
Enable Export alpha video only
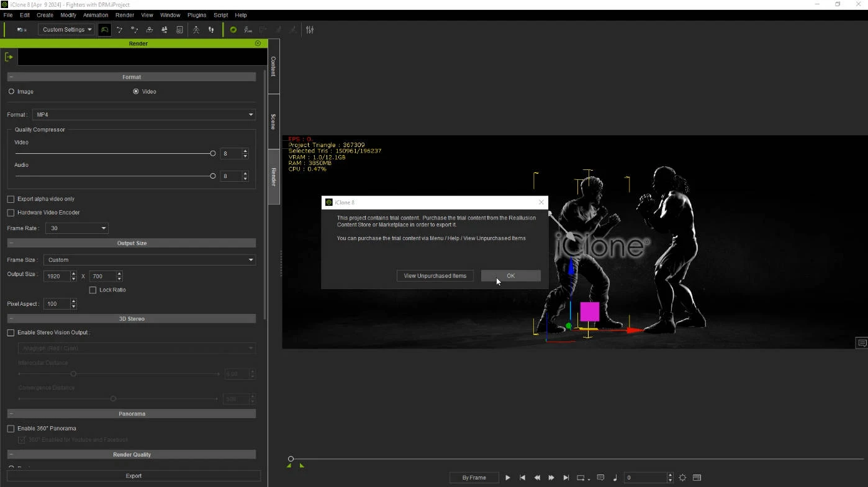[11, 199]
